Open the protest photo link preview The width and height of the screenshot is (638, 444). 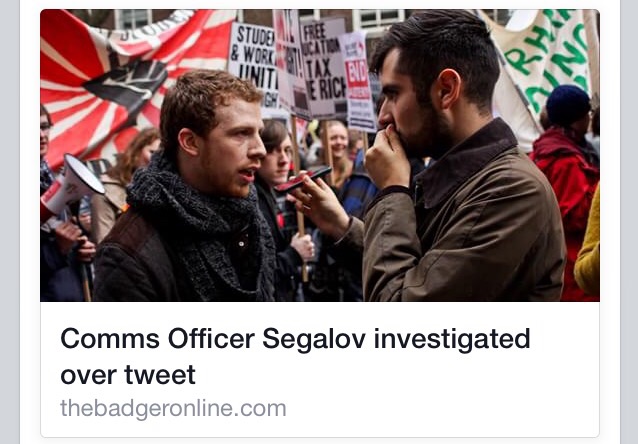pos(320,155)
